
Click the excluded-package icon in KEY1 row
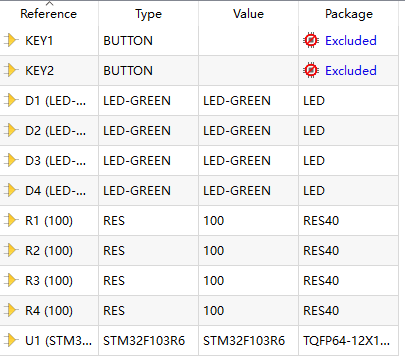(311, 40)
